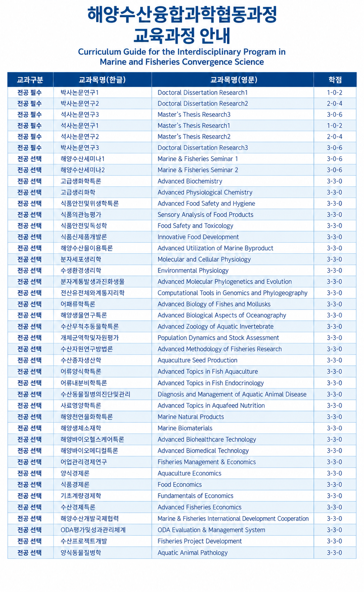This screenshot has height=592, width=364.
Task: Click 'Population Dynamics and Stock Assessment'
Action: (218, 338)
